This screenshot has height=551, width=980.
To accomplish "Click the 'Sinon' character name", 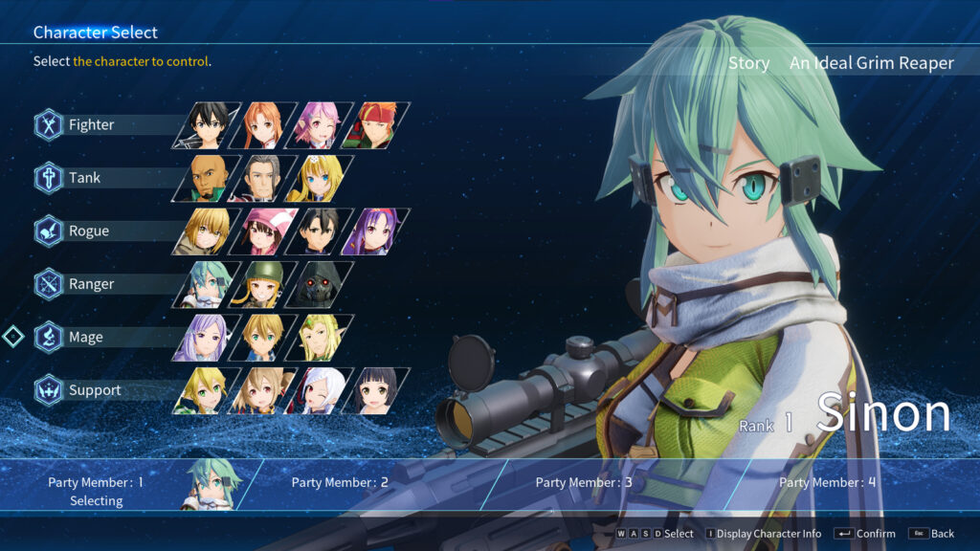I will pos(883,412).
